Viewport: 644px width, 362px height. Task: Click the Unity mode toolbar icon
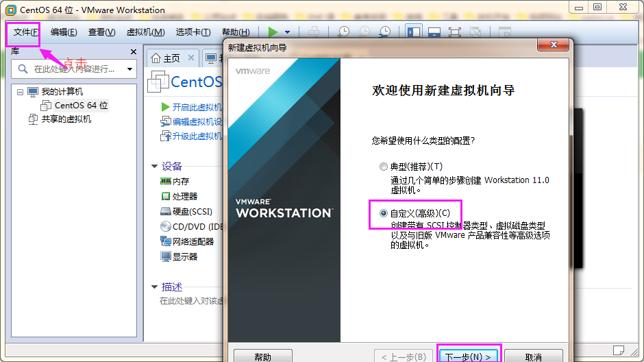(475, 32)
